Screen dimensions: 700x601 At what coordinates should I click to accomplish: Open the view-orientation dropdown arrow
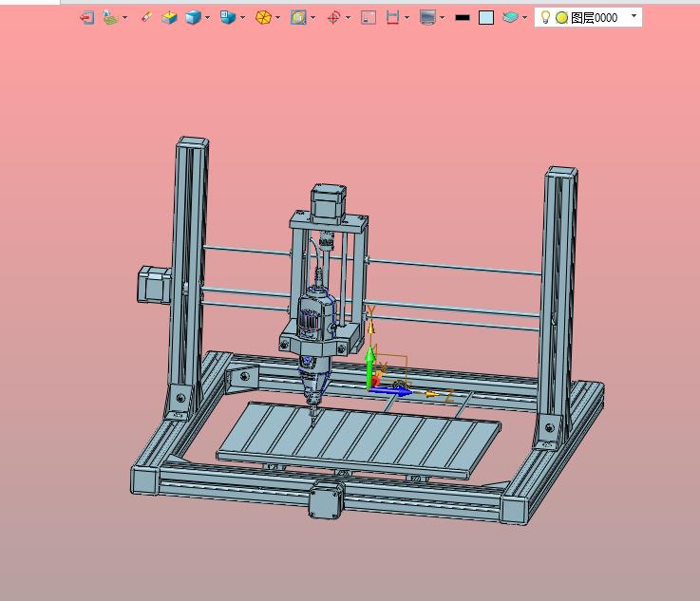pyautogui.click(x=242, y=18)
